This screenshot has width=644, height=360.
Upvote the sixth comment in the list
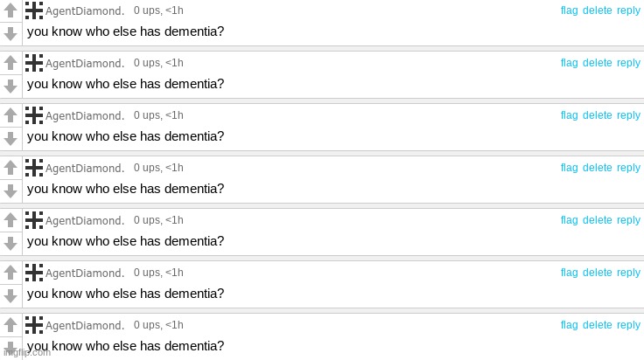[10, 273]
